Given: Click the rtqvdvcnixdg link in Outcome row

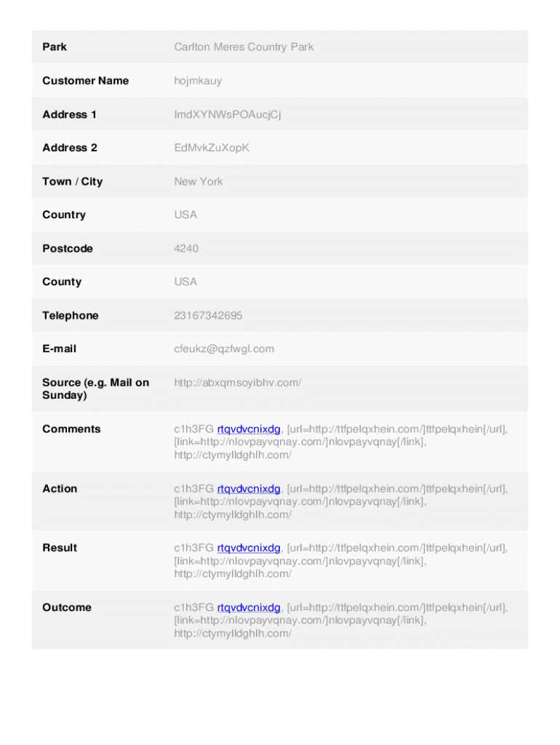Looking at the screenshot, I should click(x=249, y=607).
